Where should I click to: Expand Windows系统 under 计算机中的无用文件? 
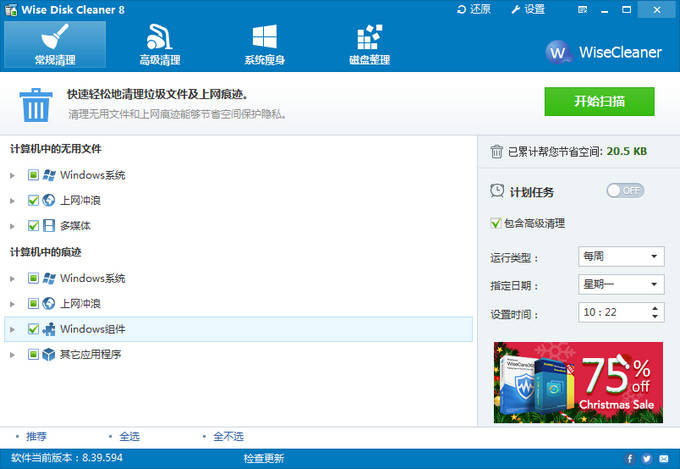13,175
